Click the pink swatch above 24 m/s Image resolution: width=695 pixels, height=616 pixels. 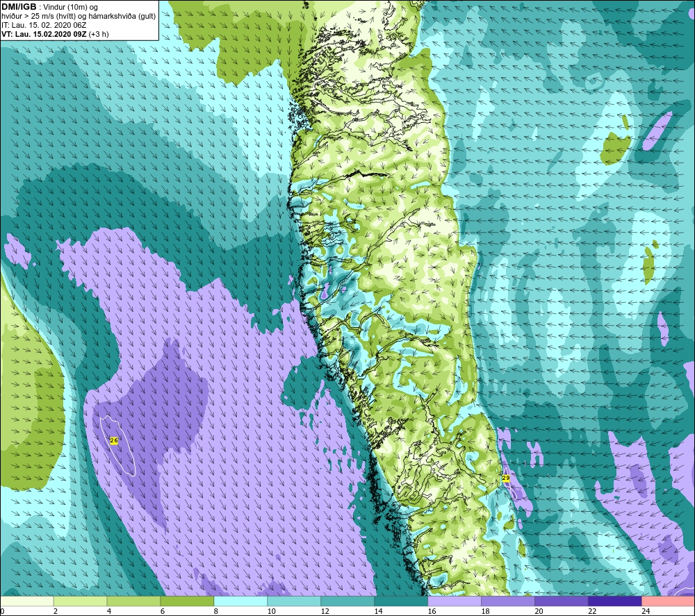click(x=669, y=601)
